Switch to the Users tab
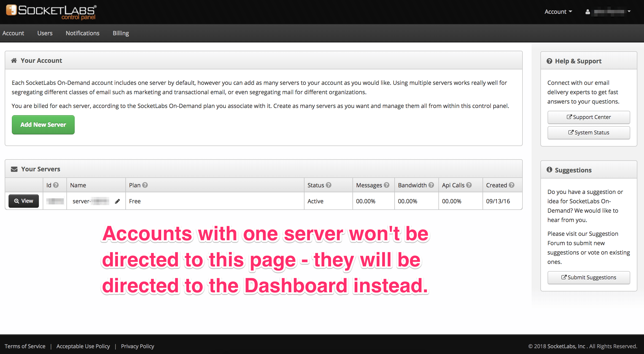This screenshot has width=644, height=354. click(x=45, y=33)
